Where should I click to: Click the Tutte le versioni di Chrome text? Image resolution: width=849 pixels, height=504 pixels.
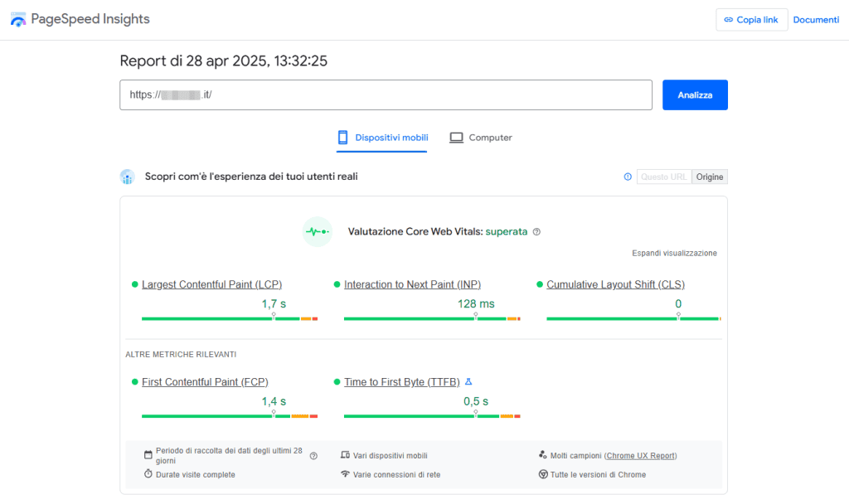(x=598, y=475)
